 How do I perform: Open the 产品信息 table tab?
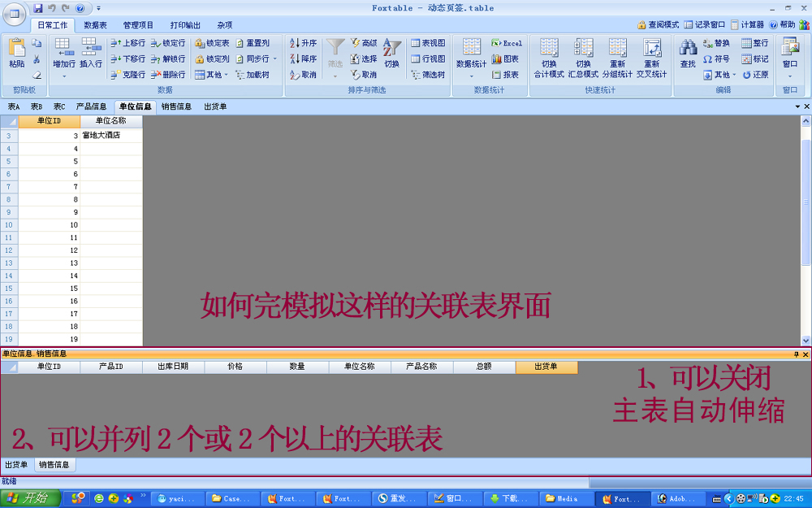click(91, 106)
